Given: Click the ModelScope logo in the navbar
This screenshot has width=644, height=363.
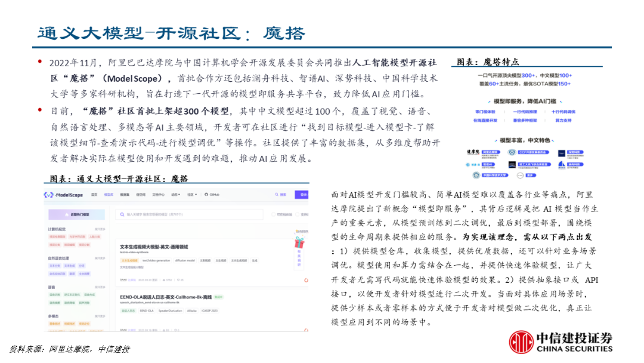Looking at the screenshot, I should [x=63, y=195].
